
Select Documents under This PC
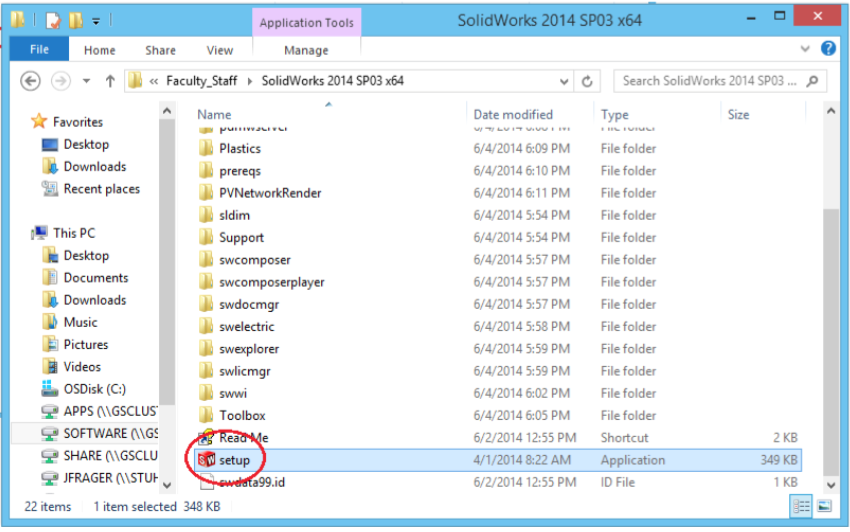(x=96, y=278)
